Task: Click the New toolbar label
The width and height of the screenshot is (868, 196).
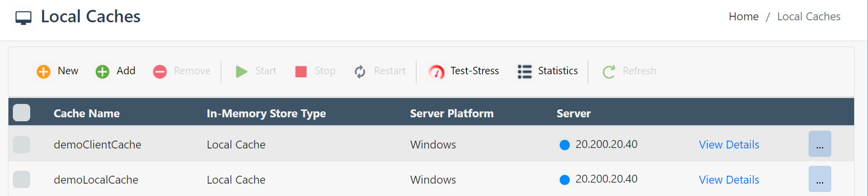Action: pyautogui.click(x=68, y=71)
